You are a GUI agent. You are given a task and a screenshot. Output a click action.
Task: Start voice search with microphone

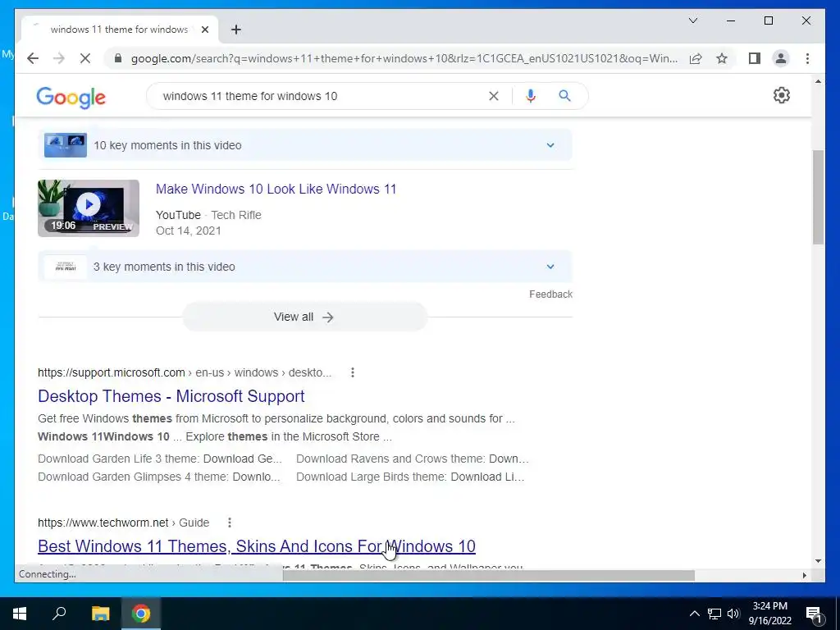[531, 96]
